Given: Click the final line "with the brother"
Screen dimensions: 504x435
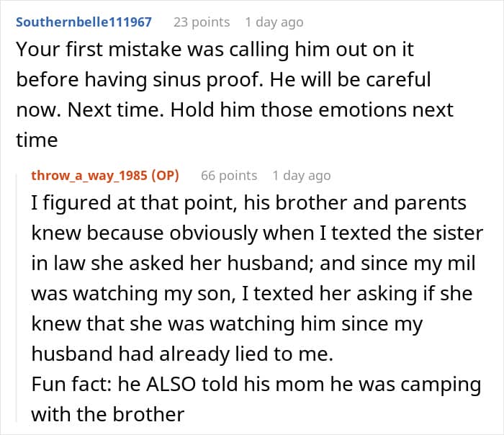Looking at the screenshot, I should (x=108, y=414).
